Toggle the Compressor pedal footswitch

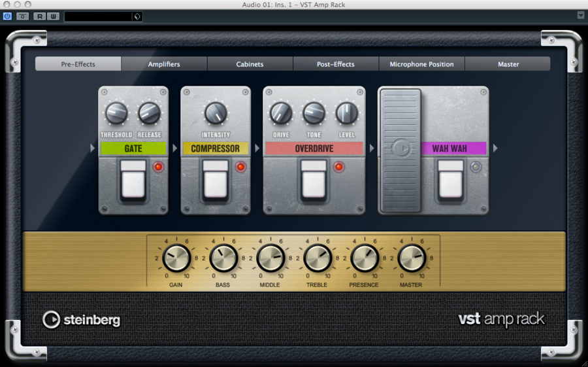coord(216,179)
